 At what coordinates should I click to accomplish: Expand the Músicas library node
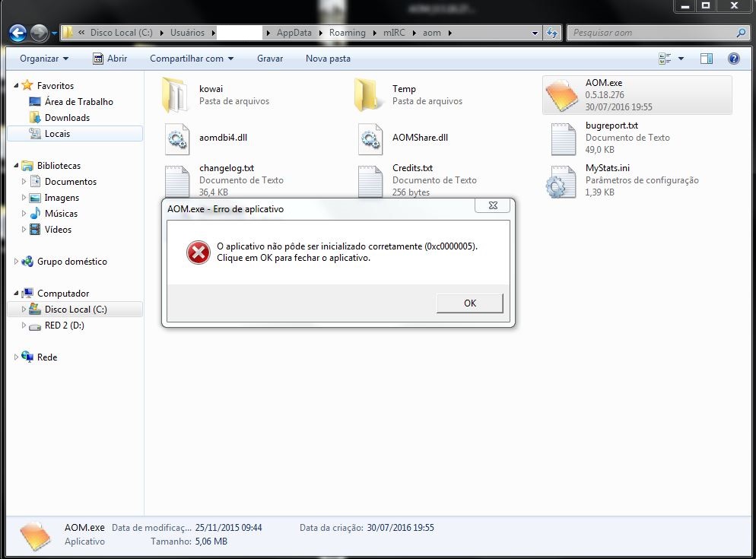click(x=24, y=213)
